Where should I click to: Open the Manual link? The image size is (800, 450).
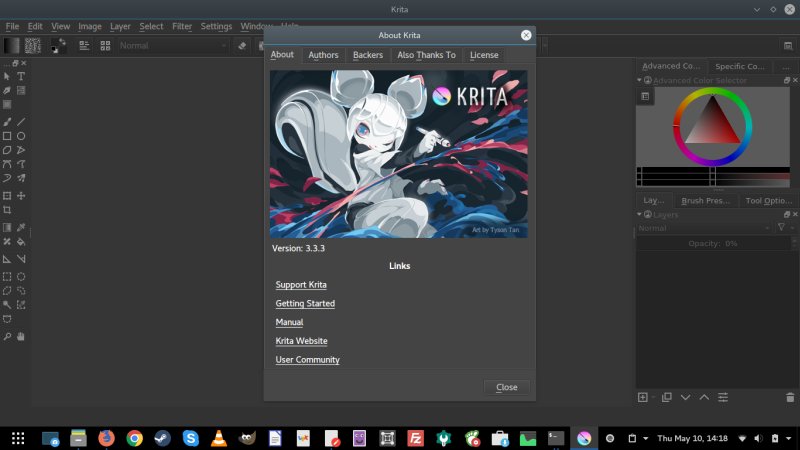(289, 322)
